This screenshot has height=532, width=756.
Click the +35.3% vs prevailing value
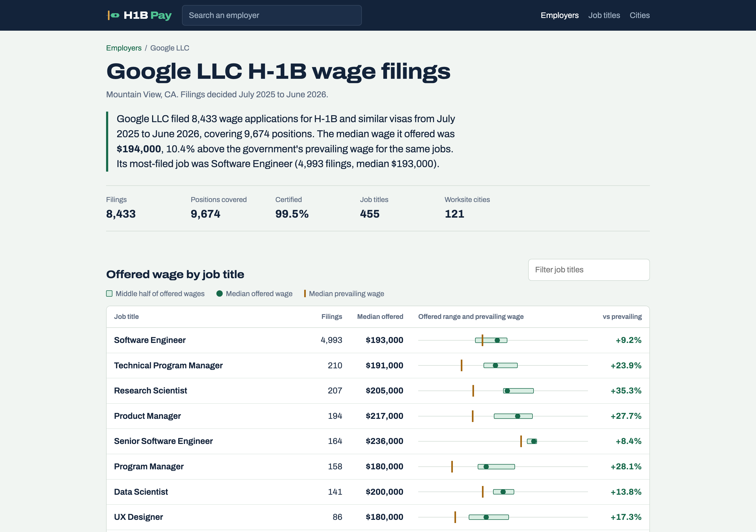coord(626,391)
